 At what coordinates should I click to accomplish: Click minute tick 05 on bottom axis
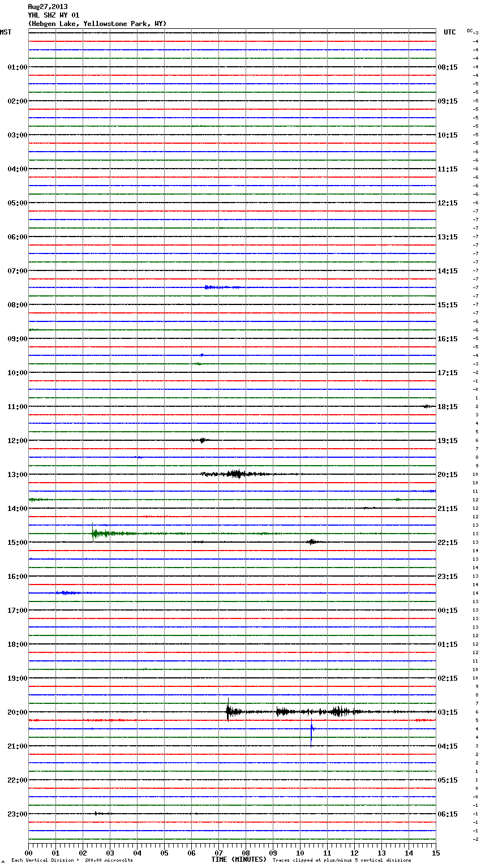point(164,852)
